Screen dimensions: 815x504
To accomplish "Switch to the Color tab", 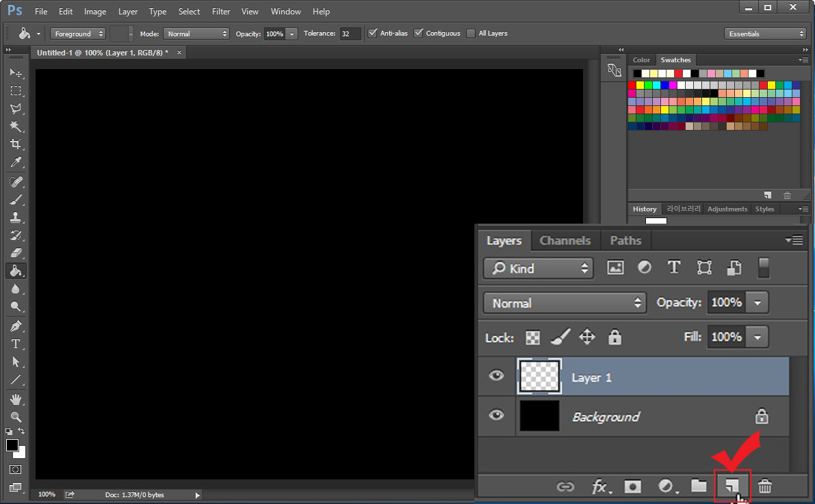I will [x=641, y=59].
